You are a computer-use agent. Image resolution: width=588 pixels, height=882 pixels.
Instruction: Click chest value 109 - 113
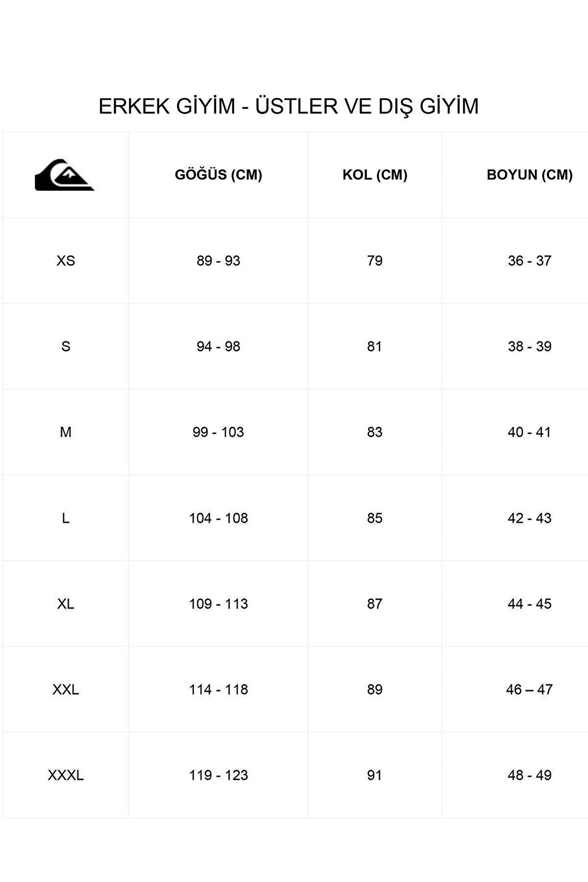coord(218,604)
